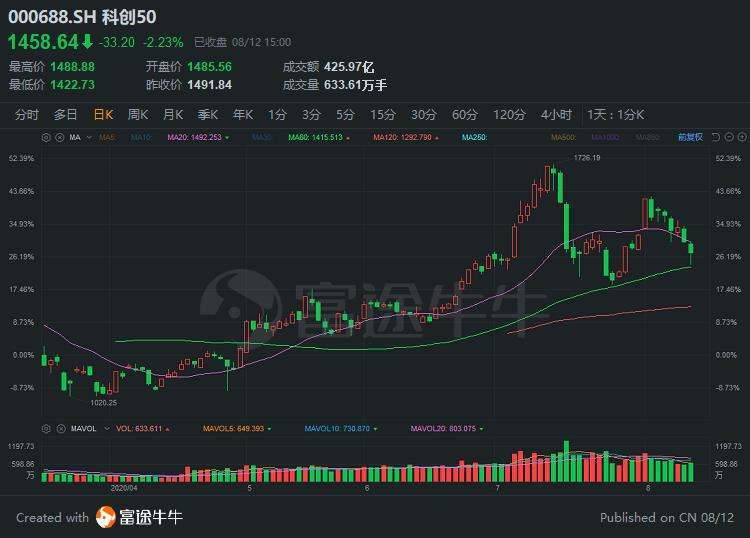The width and height of the screenshot is (750, 538).
Task: Open the 1天:1分K period selector
Action: click(617, 114)
